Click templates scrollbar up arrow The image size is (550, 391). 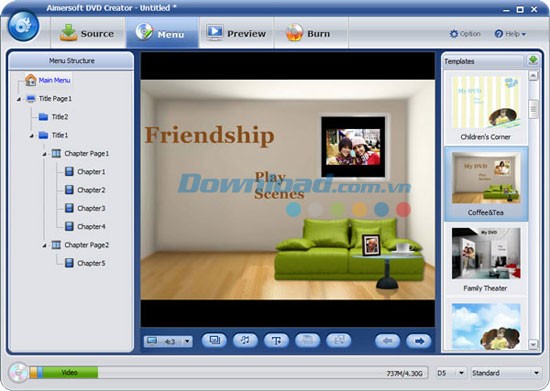pos(533,76)
